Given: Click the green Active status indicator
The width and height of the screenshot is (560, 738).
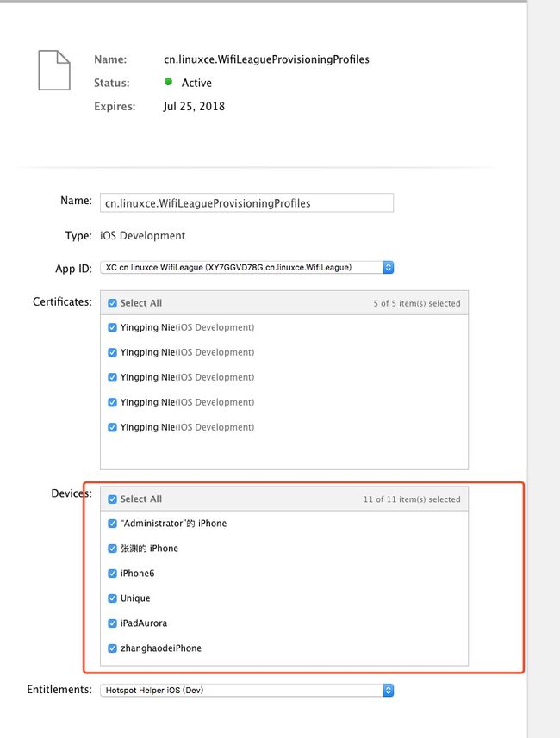Looking at the screenshot, I should [168, 82].
